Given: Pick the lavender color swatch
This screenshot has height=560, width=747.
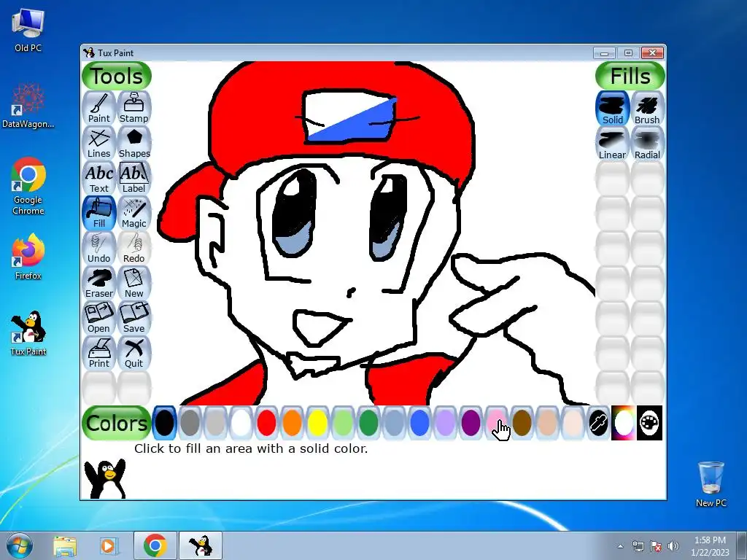Looking at the screenshot, I should point(445,423).
